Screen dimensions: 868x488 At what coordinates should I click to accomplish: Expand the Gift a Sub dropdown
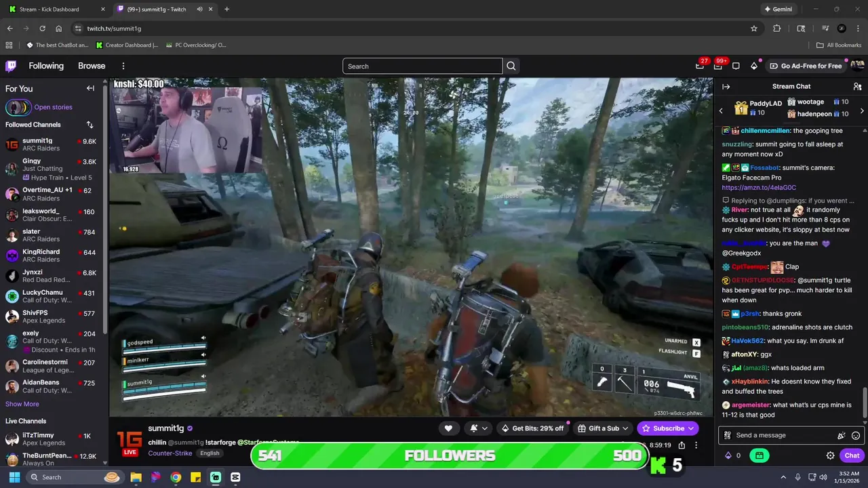[x=603, y=428]
